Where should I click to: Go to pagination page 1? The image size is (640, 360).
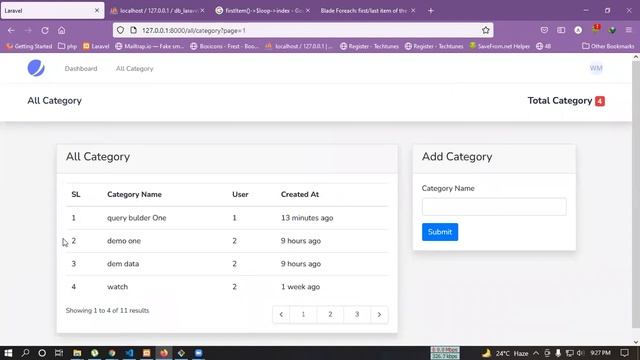pos(303,314)
